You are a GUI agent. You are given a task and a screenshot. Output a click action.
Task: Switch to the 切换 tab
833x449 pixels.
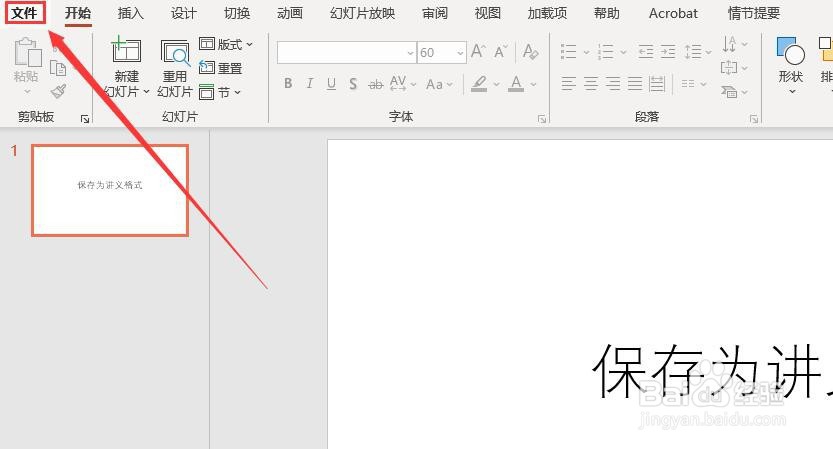click(x=237, y=13)
